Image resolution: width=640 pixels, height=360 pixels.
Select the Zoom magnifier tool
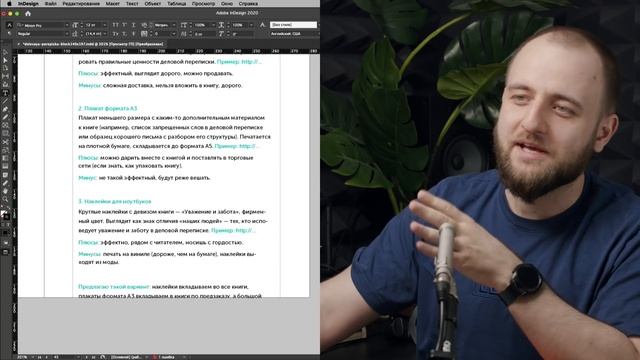[5, 199]
